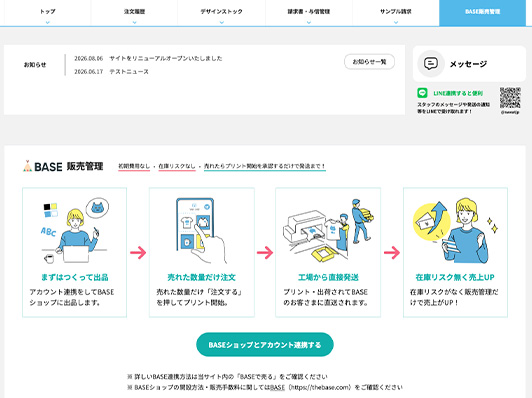
Task: Open the テストニュース news item
Action: click(129, 72)
